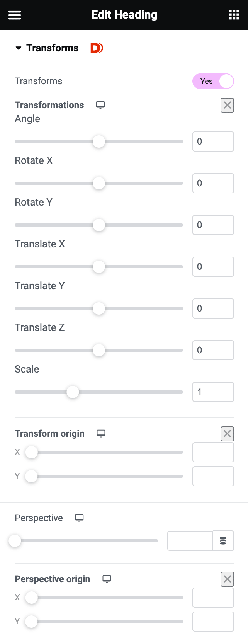
Task: Reset Perspective origin with the X button
Action: coord(227,579)
